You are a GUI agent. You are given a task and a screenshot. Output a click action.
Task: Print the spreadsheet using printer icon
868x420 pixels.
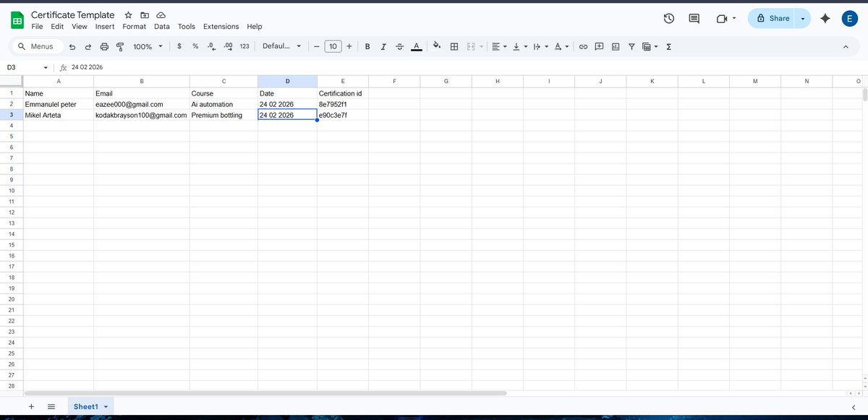[x=104, y=46]
